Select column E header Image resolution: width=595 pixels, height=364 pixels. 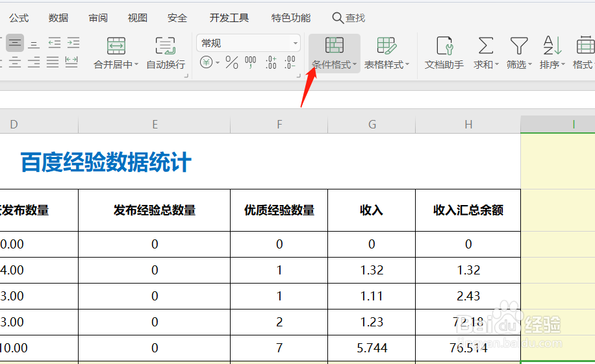pos(155,125)
